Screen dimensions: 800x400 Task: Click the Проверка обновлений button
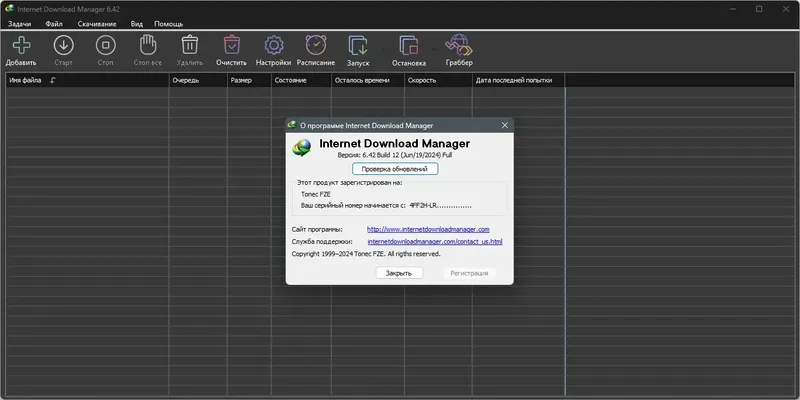[x=395, y=169]
